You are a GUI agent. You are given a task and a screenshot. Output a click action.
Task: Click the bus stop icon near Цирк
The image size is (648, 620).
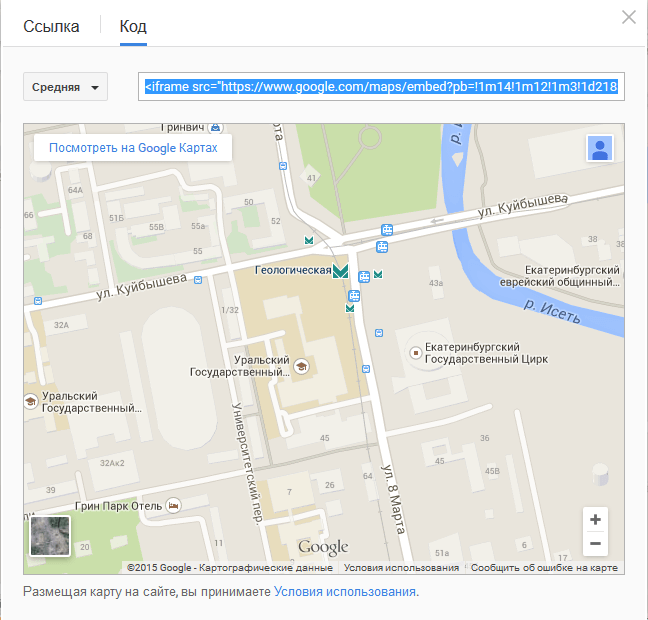point(379,333)
